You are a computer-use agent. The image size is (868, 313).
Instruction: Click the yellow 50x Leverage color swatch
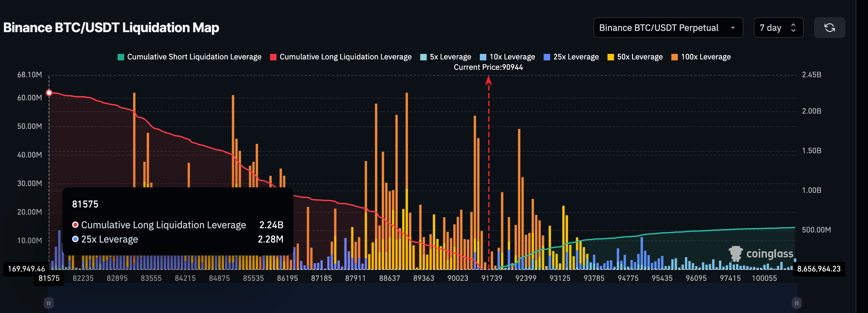click(x=611, y=56)
